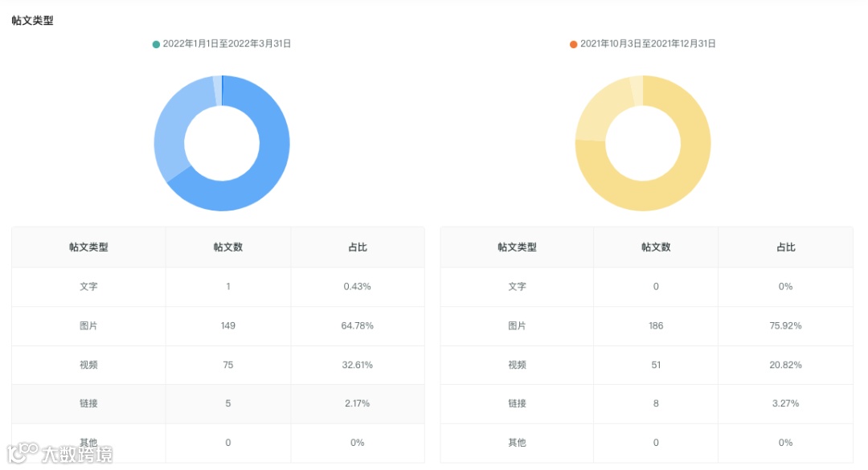Click the 帖文类型 column header in left table
The image size is (868, 470).
click(x=88, y=247)
